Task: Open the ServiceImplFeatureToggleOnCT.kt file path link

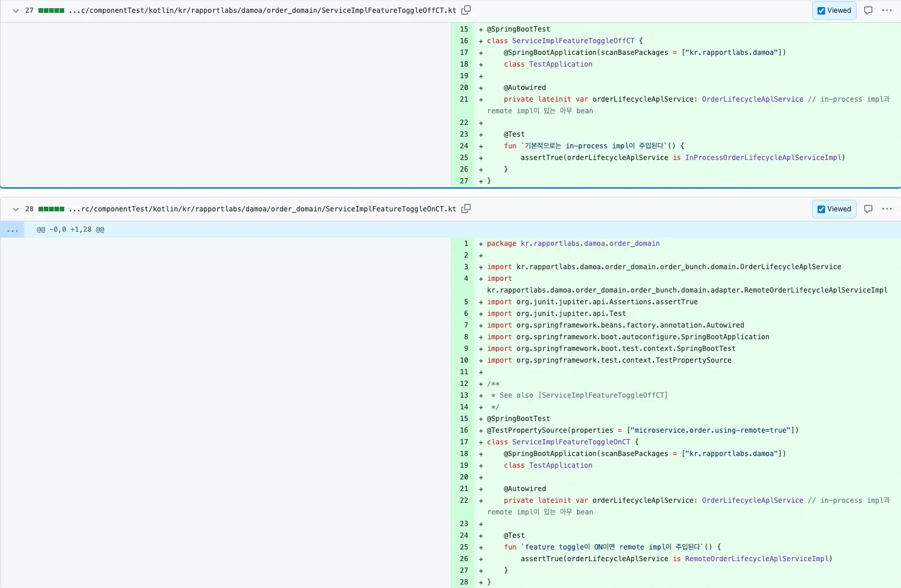Action: coord(262,209)
